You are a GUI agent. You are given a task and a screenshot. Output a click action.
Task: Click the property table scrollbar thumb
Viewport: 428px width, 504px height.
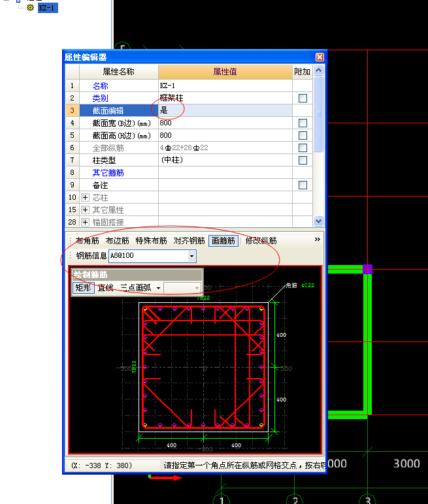(318, 113)
